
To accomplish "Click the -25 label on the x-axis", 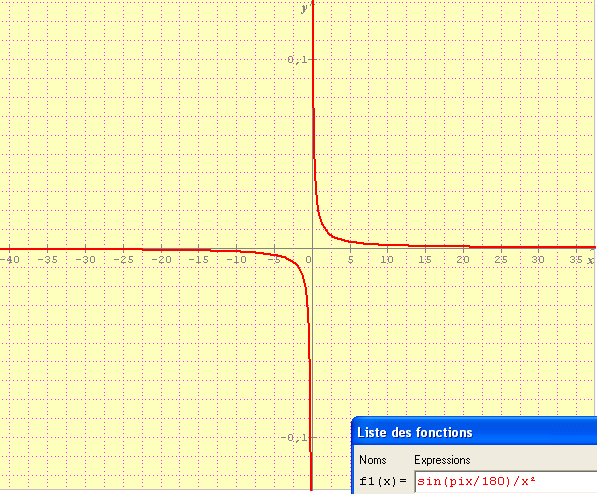I will point(123,260).
